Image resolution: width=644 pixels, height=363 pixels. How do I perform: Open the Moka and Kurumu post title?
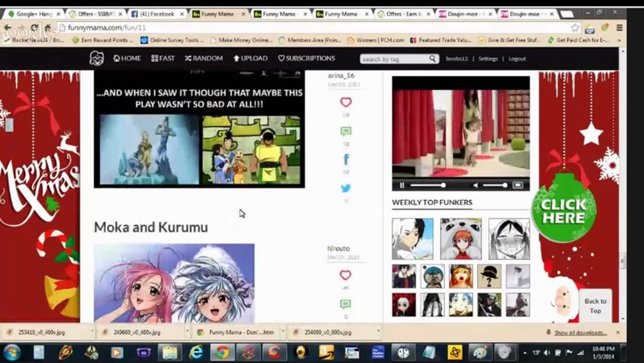click(x=151, y=227)
